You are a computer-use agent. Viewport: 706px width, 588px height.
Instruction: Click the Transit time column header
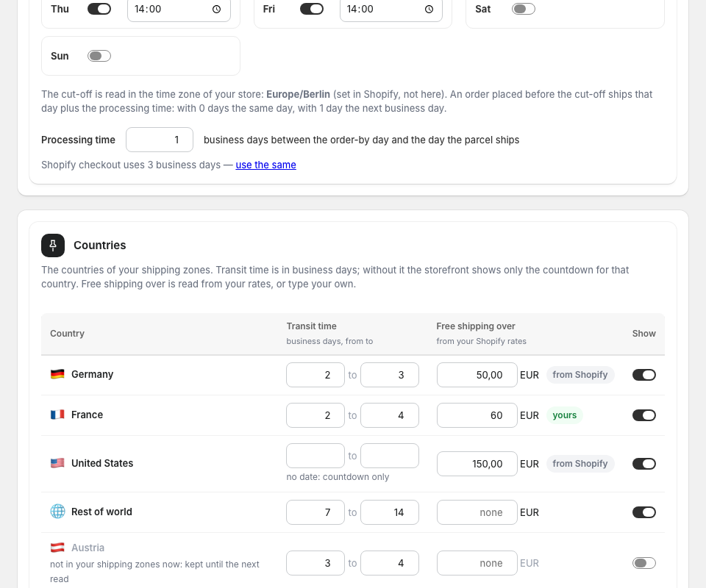(311, 326)
